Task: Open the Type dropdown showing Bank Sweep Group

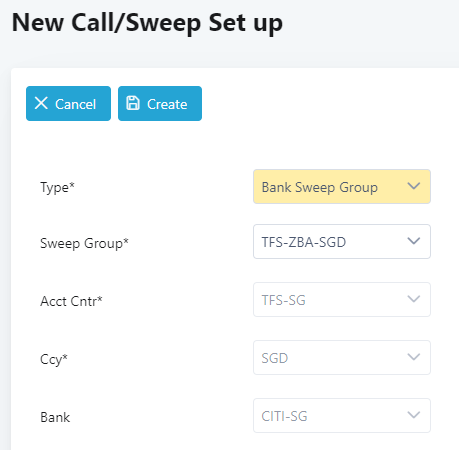Action: coord(342,187)
